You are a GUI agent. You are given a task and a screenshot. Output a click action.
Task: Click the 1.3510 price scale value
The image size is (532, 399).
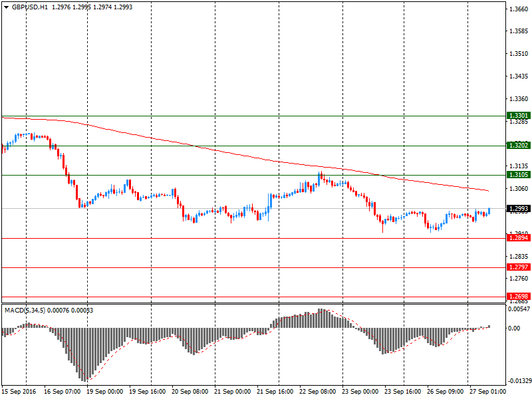pos(519,54)
